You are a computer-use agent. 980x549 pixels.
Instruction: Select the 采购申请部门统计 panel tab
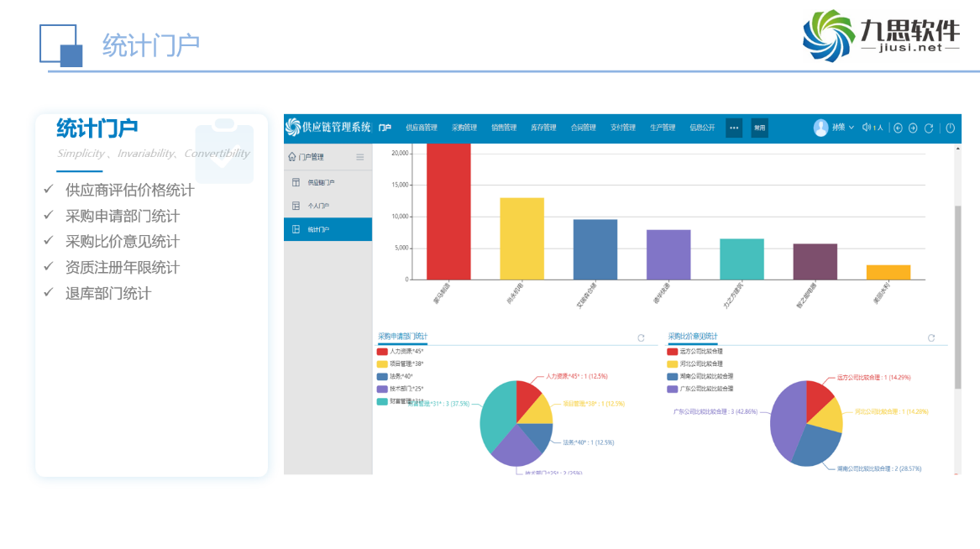pos(402,336)
